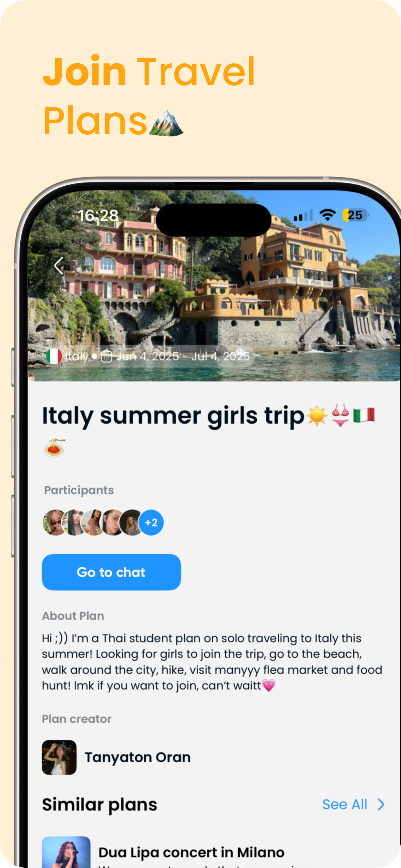
Task: Tap the Dua Lipa concert thumbnail
Action: (66, 852)
